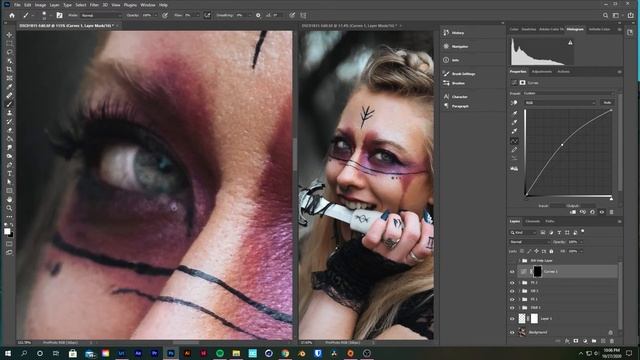Open the layer blend mode dropdown
Viewport: 640px width, 360px height.
pyautogui.click(x=529, y=242)
